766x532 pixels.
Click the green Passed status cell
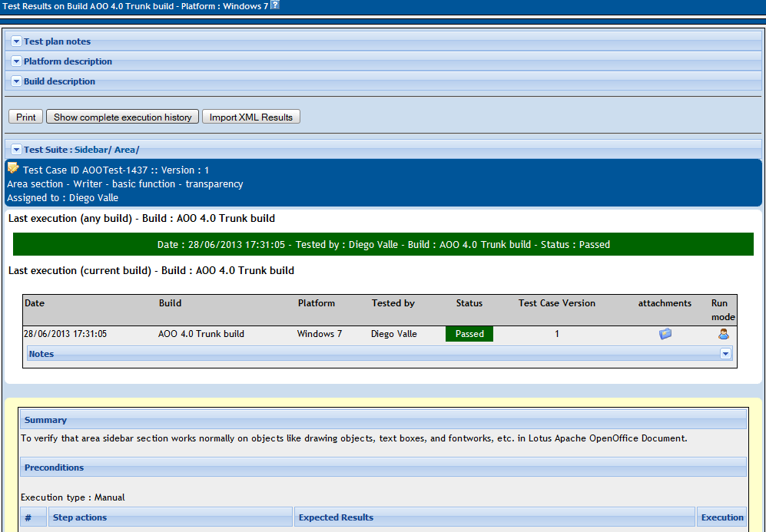(469, 334)
